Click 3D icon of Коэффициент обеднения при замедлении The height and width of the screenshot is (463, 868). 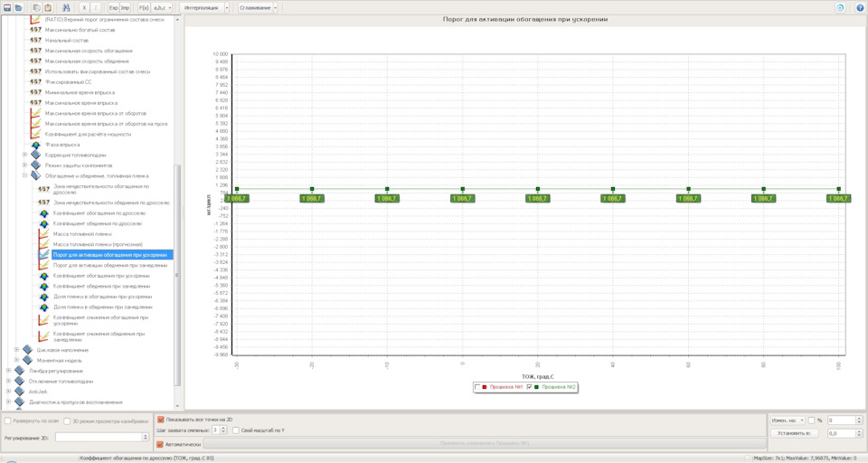pyautogui.click(x=43, y=287)
